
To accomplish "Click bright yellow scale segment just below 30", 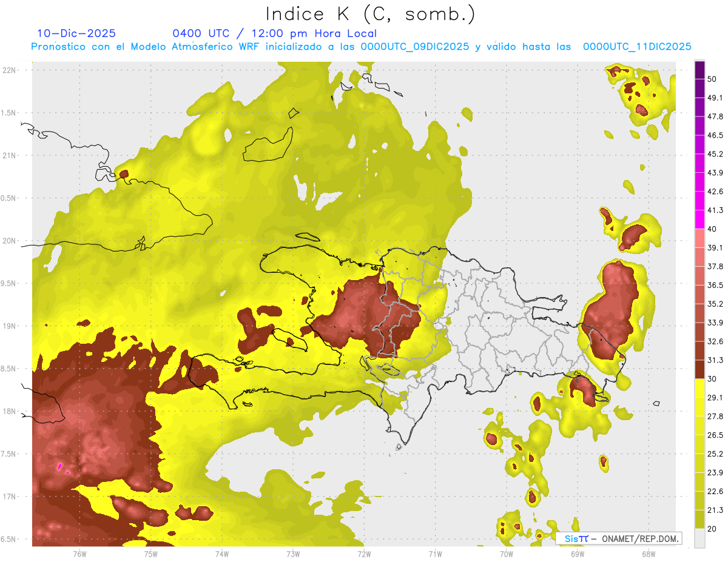I will tap(699, 388).
